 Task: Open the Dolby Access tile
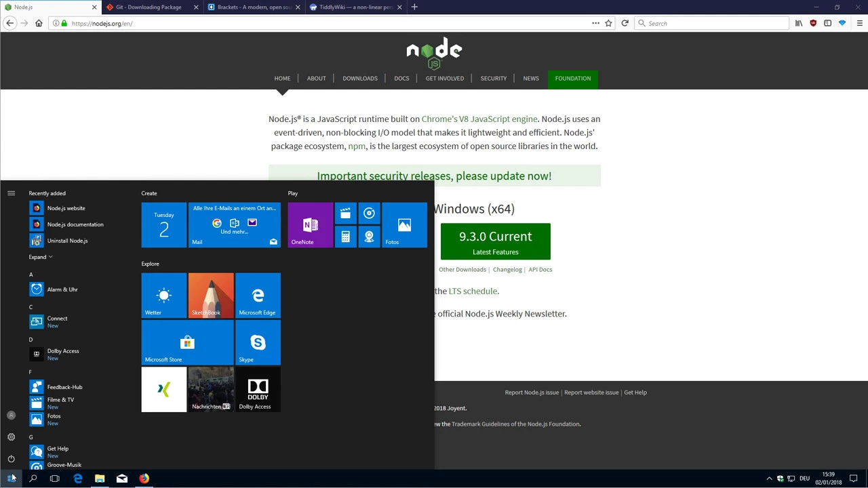[258, 389]
